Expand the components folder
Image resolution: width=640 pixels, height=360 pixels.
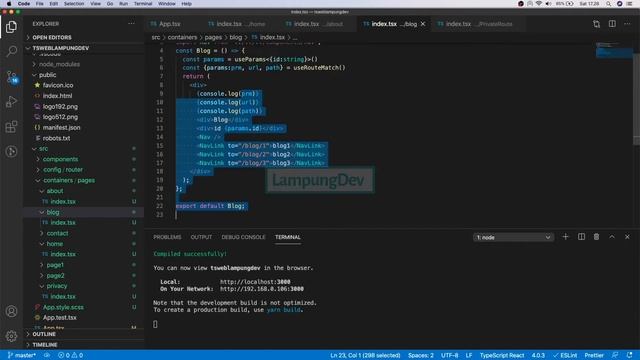coord(60,159)
